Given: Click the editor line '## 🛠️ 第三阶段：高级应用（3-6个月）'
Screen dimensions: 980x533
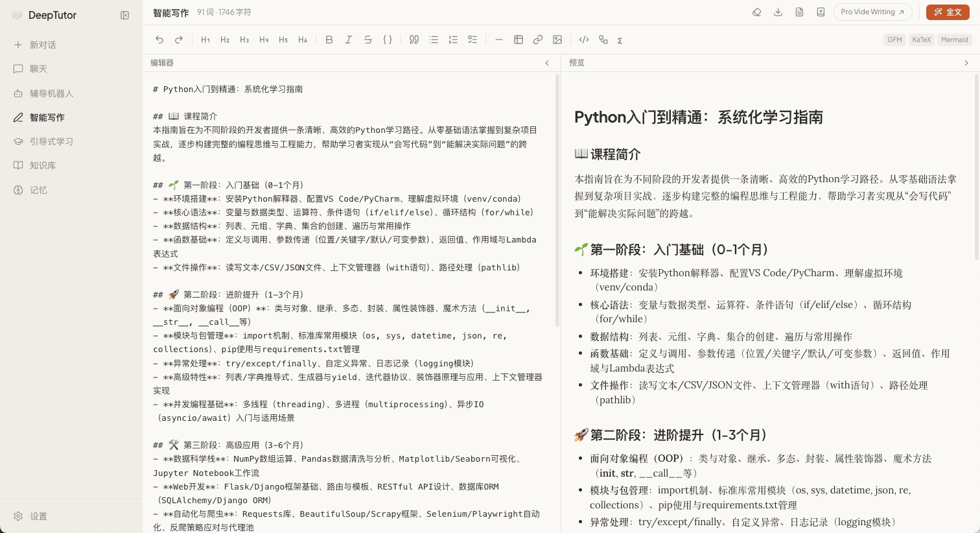Looking at the screenshot, I should tap(228, 445).
